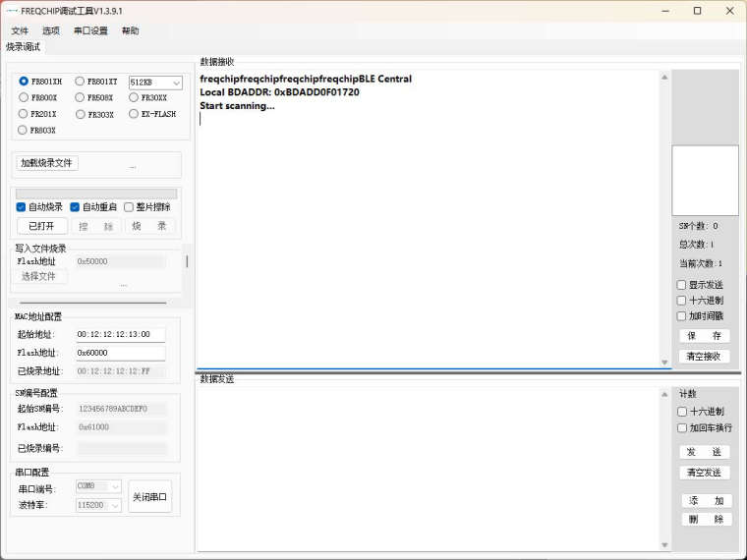Viewport: 747px width, 560px height.
Task: Enable the 整片擦除 checkbox
Action: (x=129, y=207)
